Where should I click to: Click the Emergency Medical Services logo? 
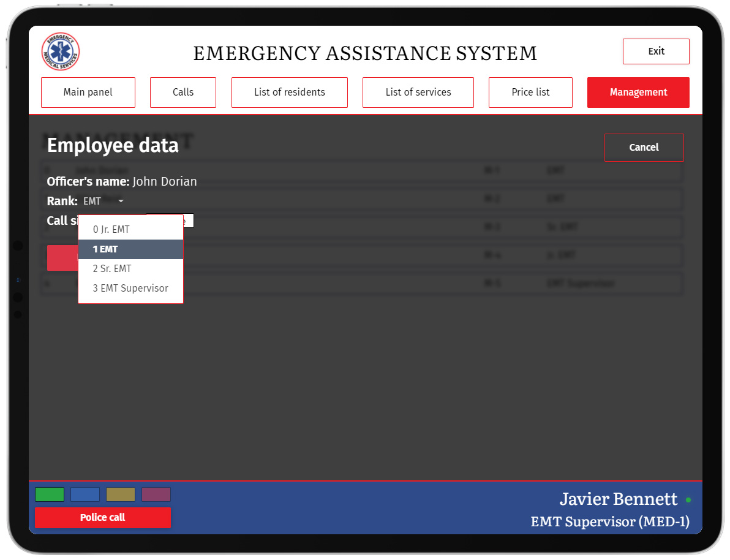click(x=61, y=51)
